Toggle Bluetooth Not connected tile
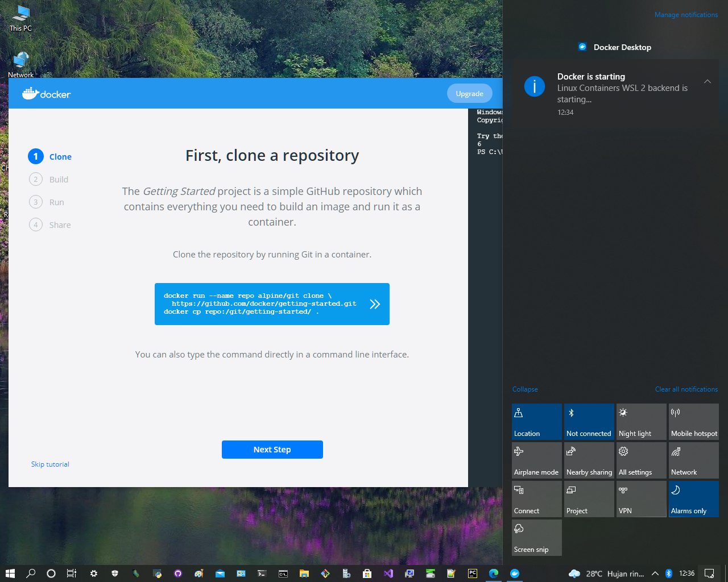 [x=589, y=421]
